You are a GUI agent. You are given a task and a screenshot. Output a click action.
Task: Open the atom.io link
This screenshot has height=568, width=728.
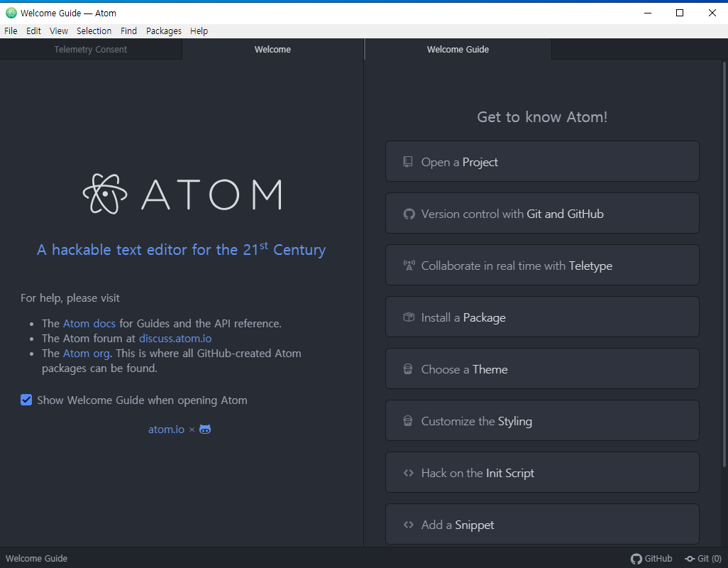coord(166,429)
